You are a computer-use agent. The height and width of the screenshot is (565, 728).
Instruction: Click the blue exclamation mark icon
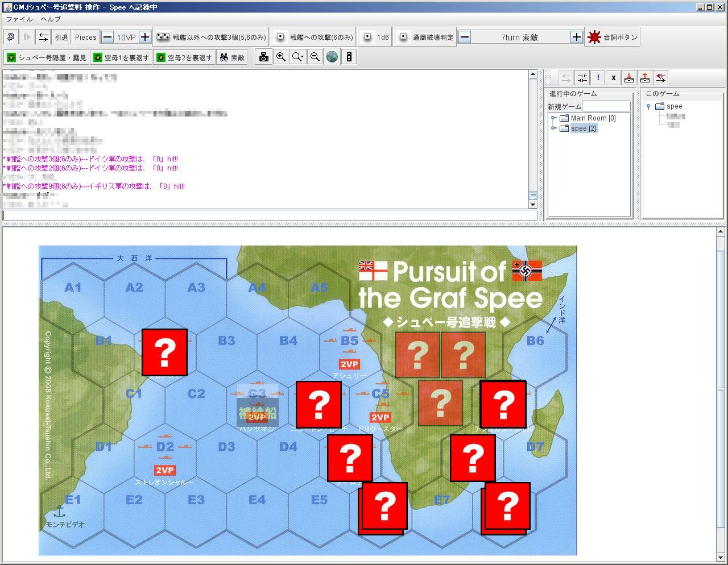pyautogui.click(x=598, y=78)
